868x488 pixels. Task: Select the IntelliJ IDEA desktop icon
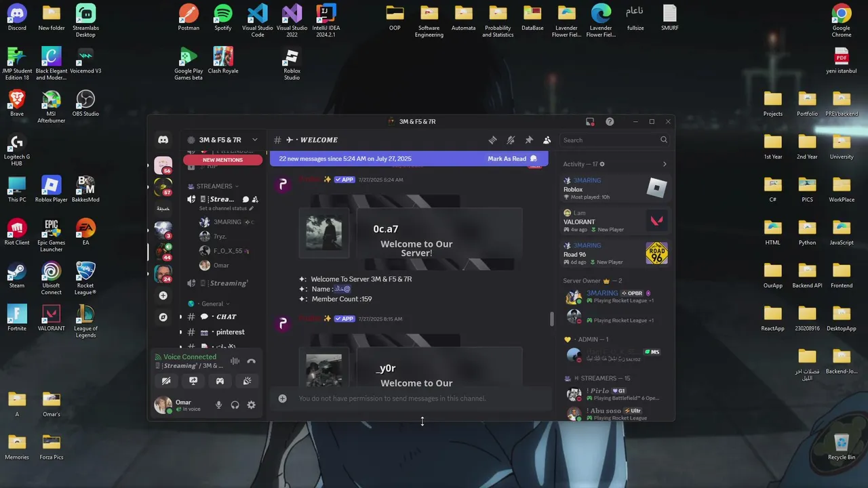coord(326,20)
